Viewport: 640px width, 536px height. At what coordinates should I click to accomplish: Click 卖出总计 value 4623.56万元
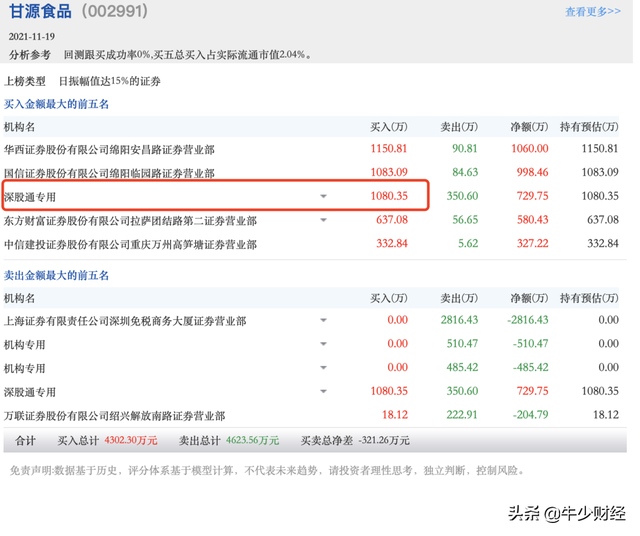point(252,440)
